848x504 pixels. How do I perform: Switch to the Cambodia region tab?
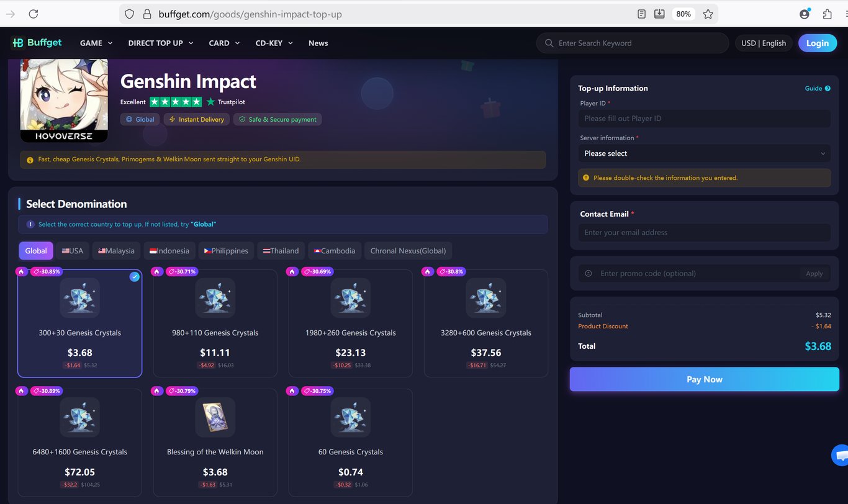click(335, 251)
